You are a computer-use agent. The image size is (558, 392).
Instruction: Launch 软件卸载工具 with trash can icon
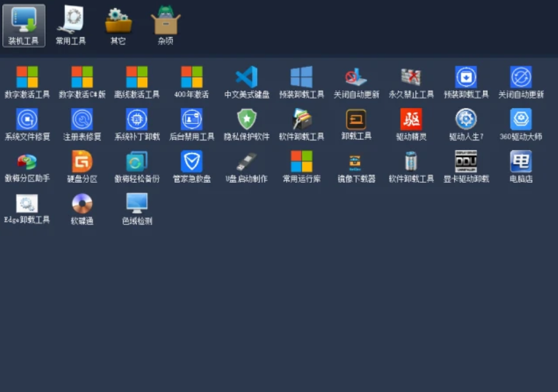point(411,166)
